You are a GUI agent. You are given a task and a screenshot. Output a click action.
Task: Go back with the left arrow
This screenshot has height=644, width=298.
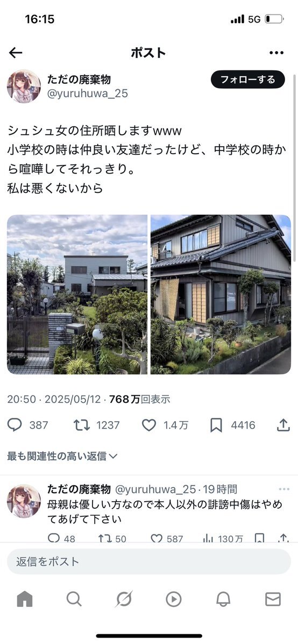click(x=16, y=53)
